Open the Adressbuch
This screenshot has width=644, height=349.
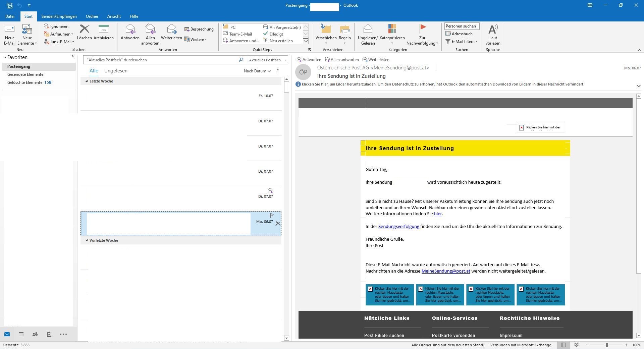pos(459,34)
